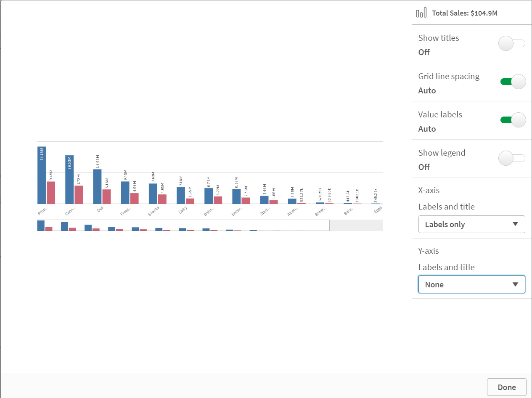Enable the Show legend toggle
This screenshot has height=398, width=532.
pos(511,158)
